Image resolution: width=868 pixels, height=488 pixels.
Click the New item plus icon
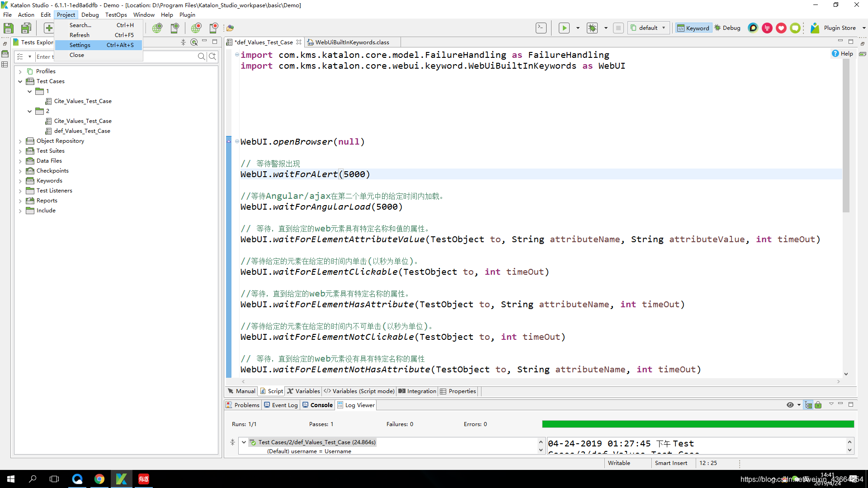tap(49, 28)
